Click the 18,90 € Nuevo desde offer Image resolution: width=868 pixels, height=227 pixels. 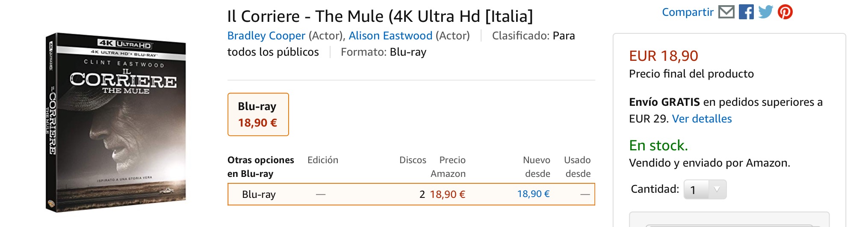click(x=533, y=194)
